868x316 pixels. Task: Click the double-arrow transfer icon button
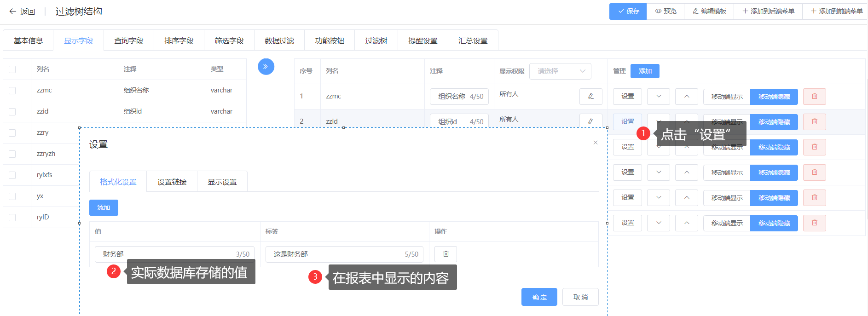(x=266, y=67)
